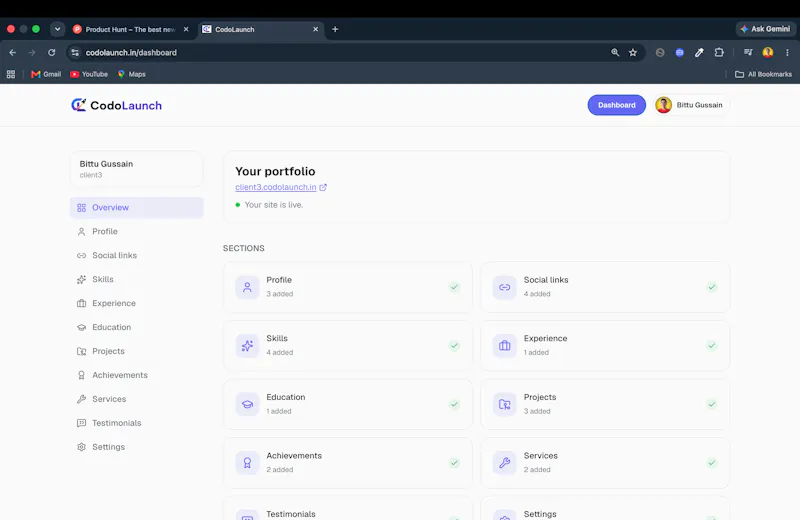The height and width of the screenshot is (520, 800).
Task: Go back to previous page
Action: pyautogui.click(x=12, y=53)
